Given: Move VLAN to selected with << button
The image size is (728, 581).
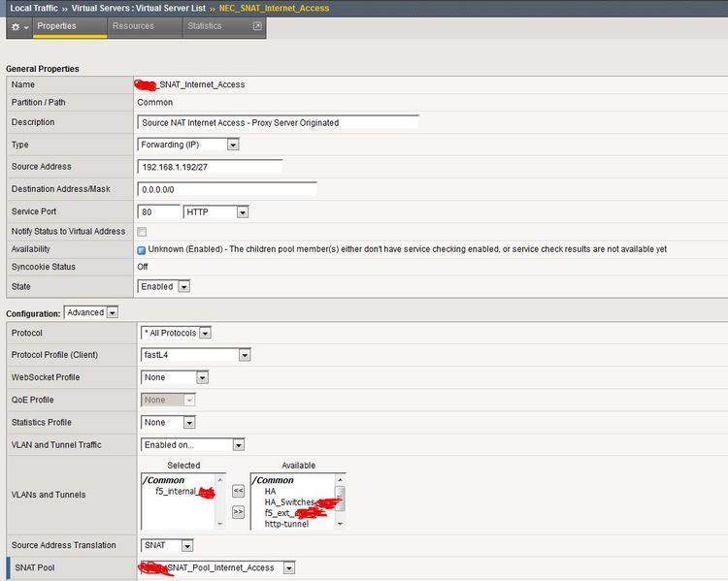Looking at the screenshot, I should [x=238, y=491].
